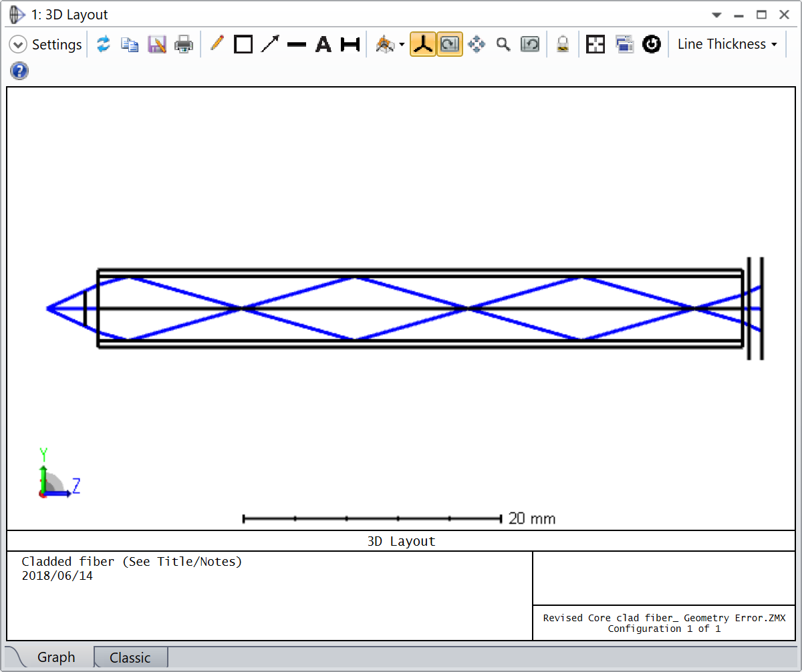The height and width of the screenshot is (672, 802).
Task: Select the H-shaped dimension measurement tool
Action: click(350, 45)
